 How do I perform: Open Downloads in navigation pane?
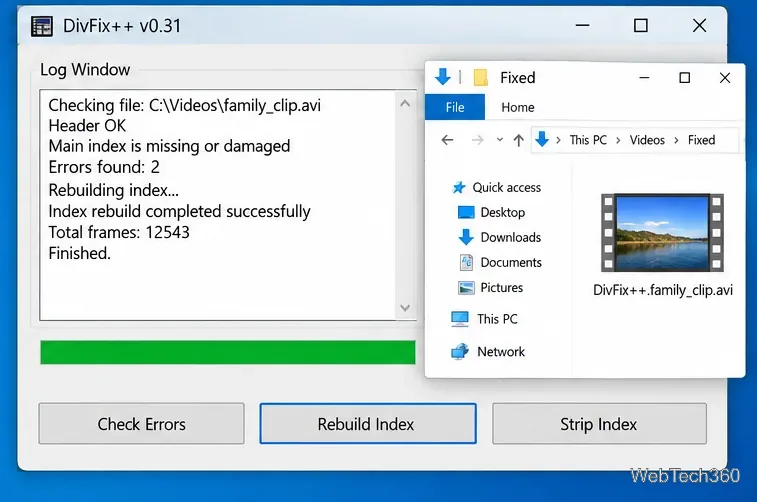click(511, 237)
